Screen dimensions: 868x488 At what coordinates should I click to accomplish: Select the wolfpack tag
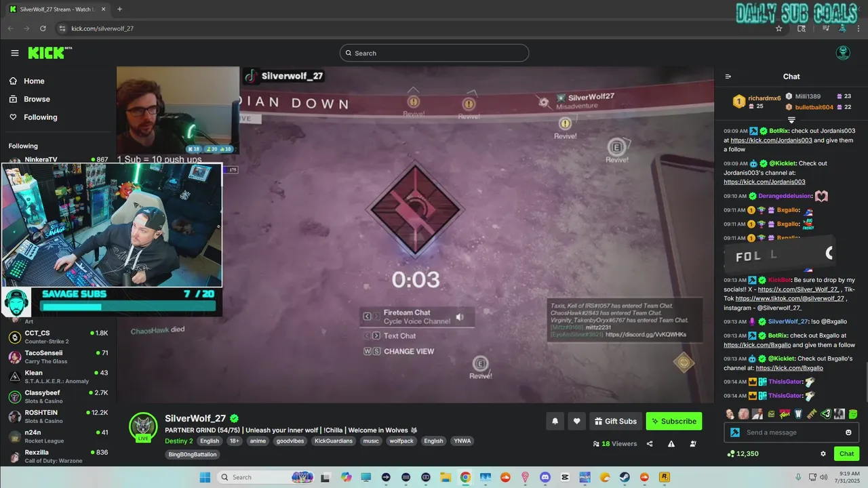pyautogui.click(x=401, y=441)
